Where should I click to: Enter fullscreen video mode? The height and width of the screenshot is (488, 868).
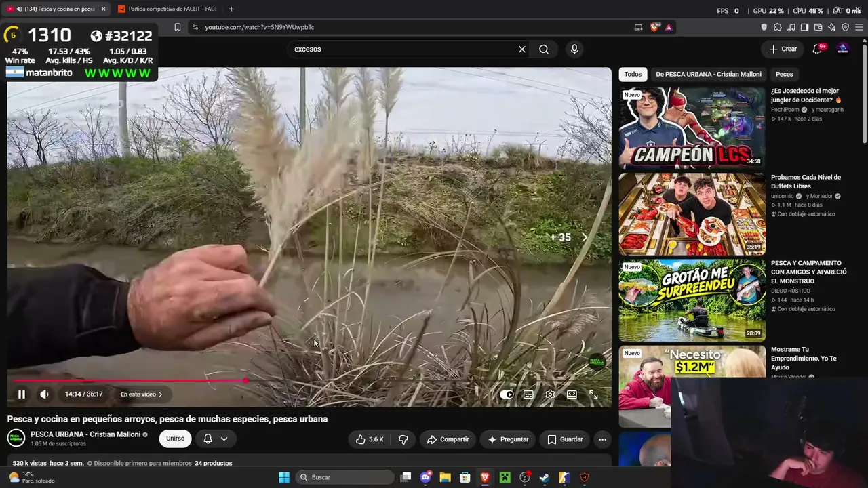pyautogui.click(x=593, y=394)
